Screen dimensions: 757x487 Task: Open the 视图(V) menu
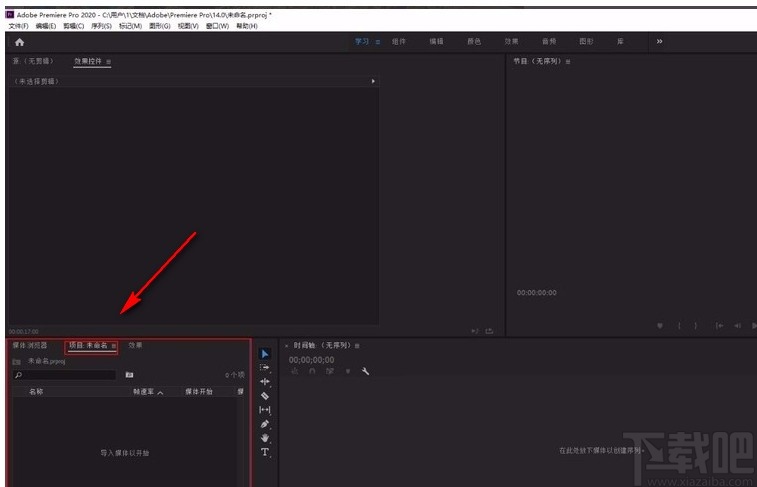tap(188, 26)
